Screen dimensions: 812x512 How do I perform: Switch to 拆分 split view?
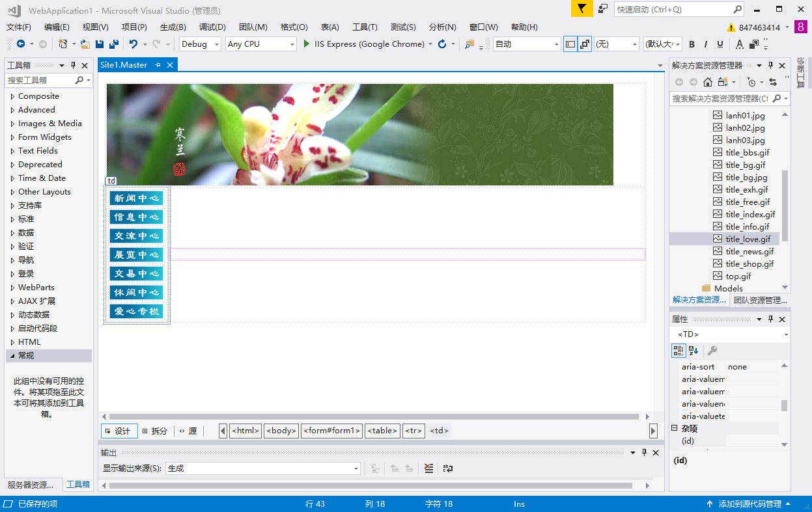(155, 431)
